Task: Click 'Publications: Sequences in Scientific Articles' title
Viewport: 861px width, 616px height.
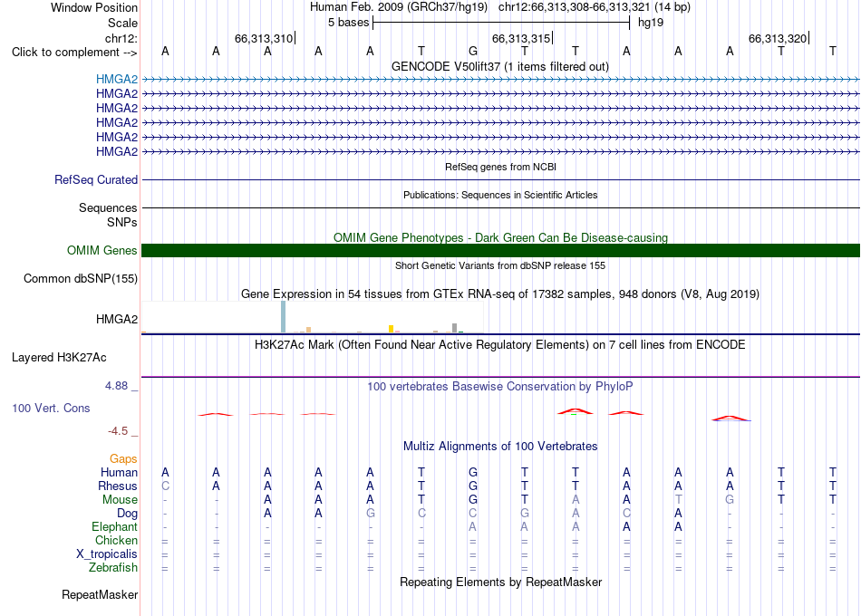Action: (x=500, y=195)
